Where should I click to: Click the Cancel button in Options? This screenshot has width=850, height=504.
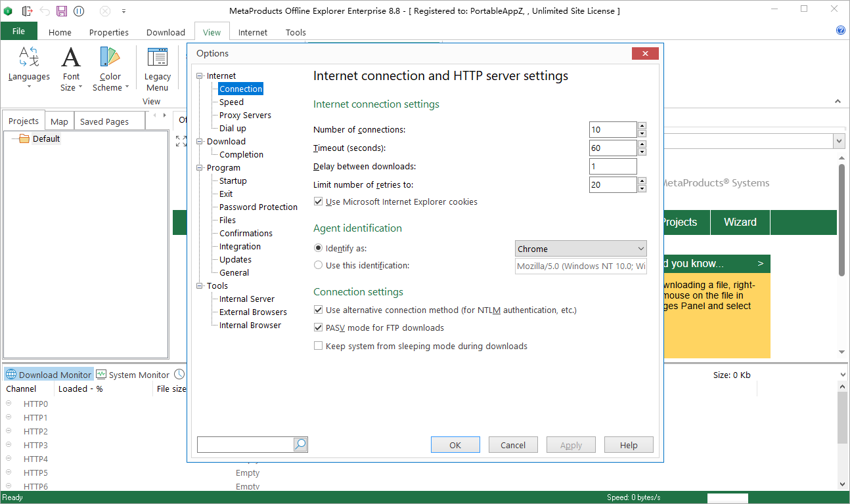(513, 445)
